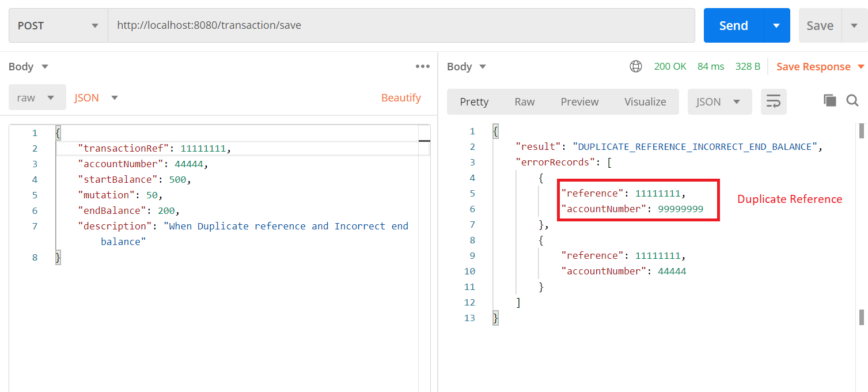Send the POST request
The width and height of the screenshot is (868, 392).
734,25
